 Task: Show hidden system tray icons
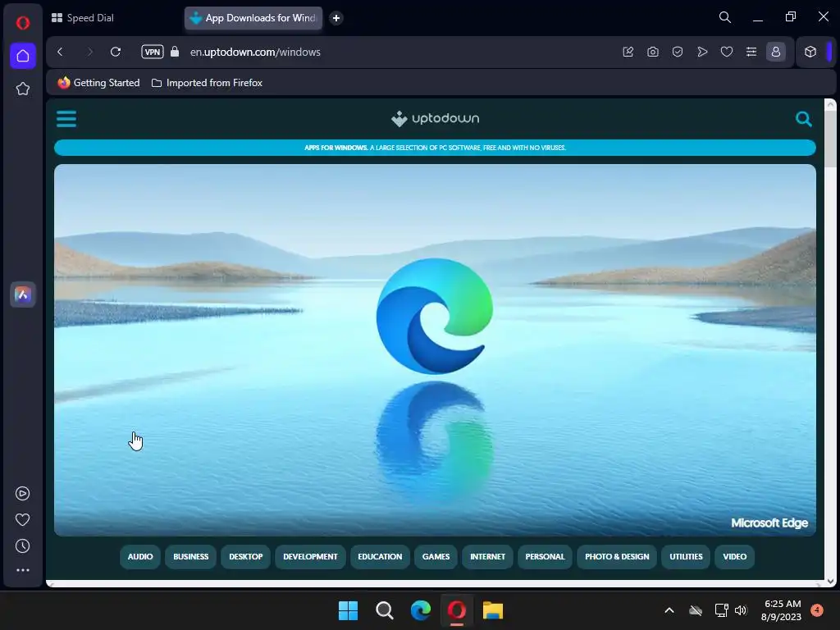click(x=669, y=610)
